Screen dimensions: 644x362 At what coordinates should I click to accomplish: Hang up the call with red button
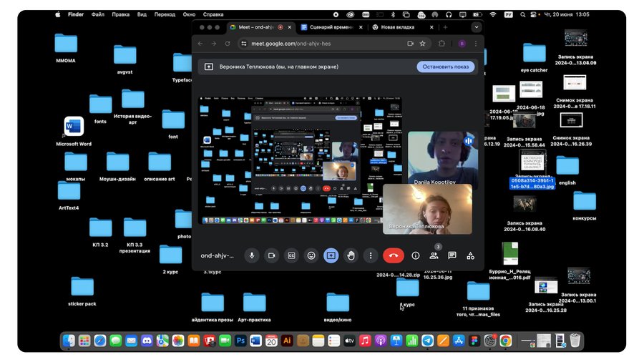pos(393,255)
